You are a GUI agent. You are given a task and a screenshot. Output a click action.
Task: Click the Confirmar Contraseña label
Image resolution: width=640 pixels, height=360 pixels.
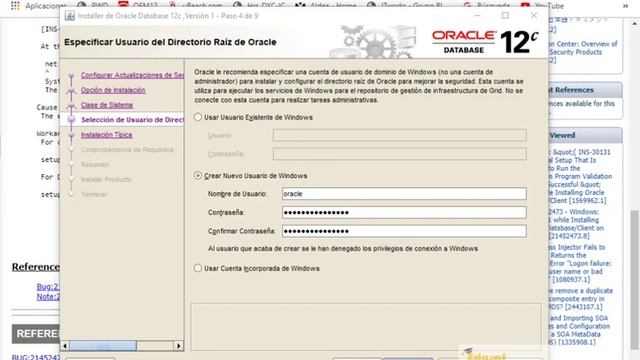point(242,231)
